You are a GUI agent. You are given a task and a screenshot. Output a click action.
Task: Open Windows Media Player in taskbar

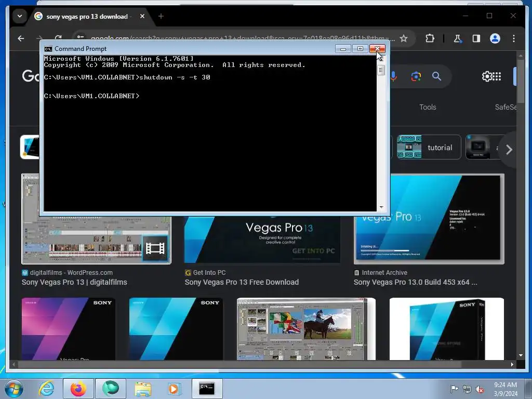click(174, 389)
